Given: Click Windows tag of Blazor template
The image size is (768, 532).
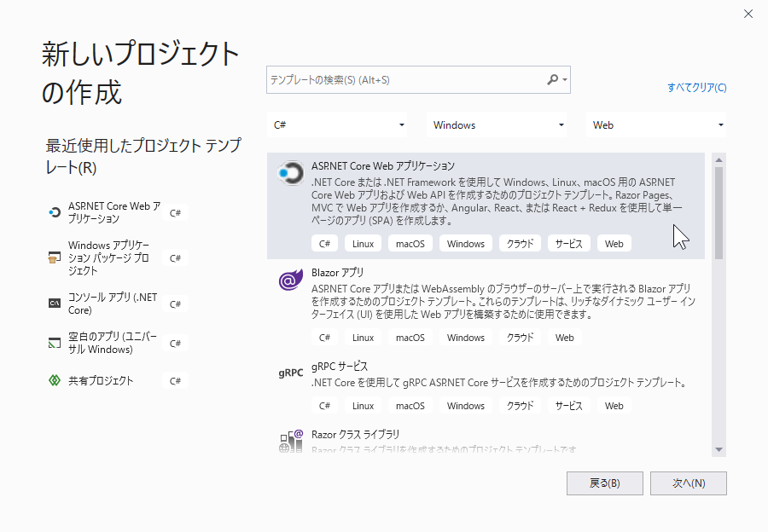Looking at the screenshot, I should click(x=466, y=338).
